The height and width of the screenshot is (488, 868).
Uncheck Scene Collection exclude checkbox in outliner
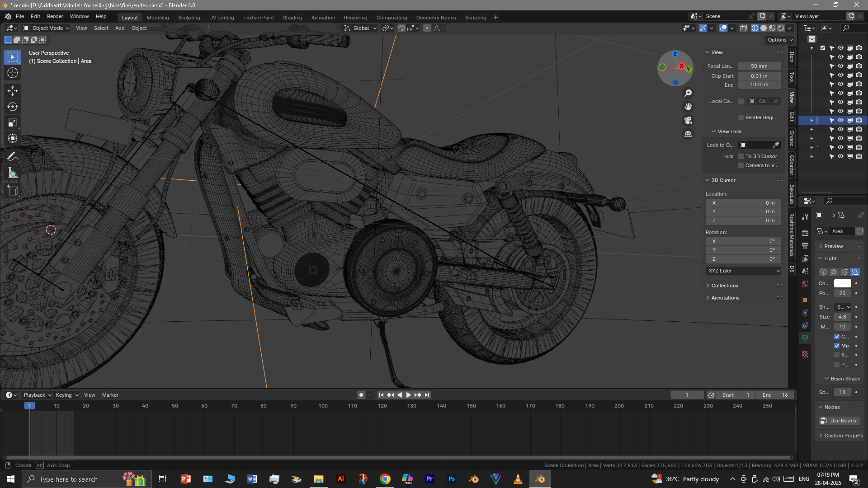point(823,48)
